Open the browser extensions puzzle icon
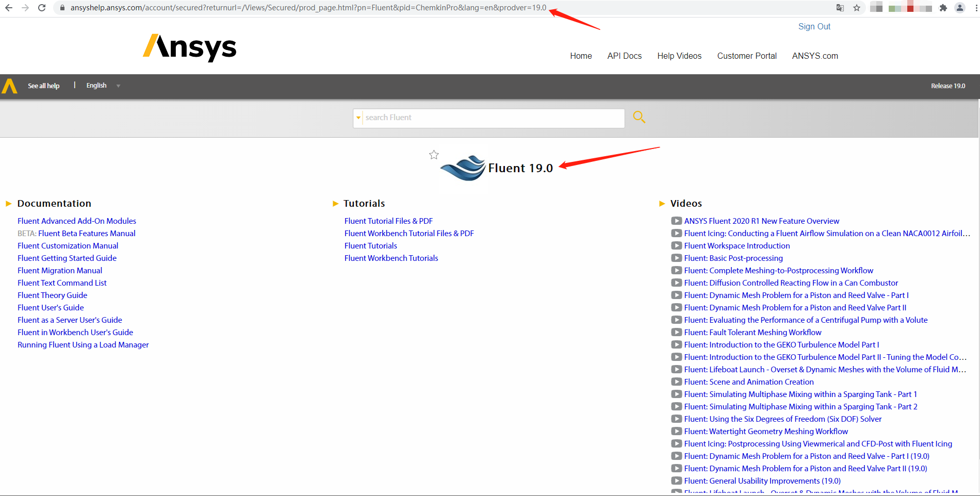This screenshot has height=496, width=980. 943,8
